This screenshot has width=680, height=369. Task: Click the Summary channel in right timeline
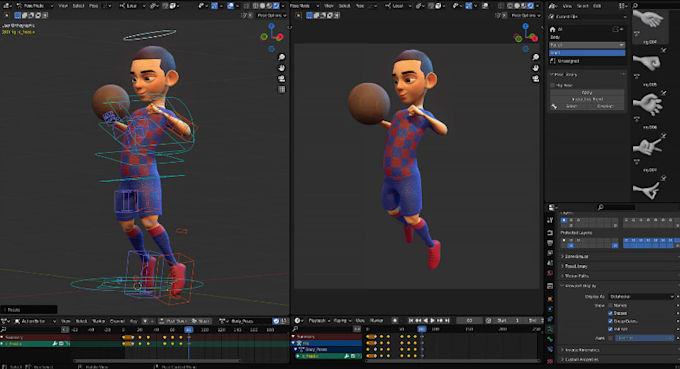(326, 336)
